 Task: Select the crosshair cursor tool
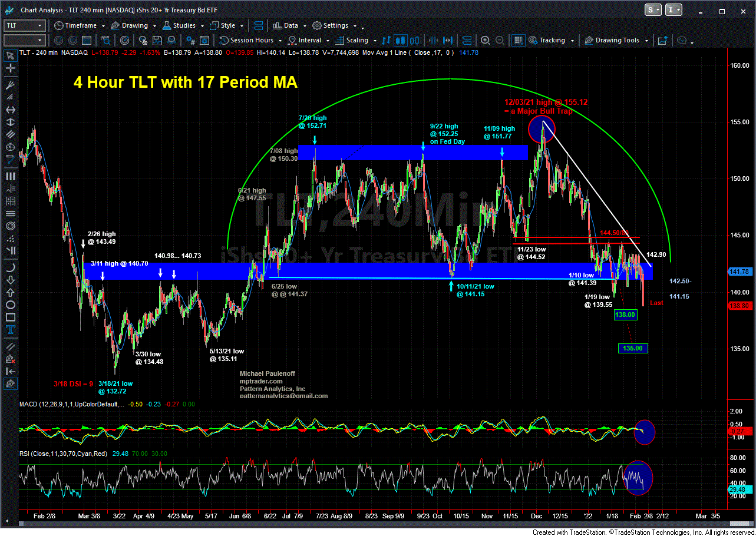(x=10, y=69)
